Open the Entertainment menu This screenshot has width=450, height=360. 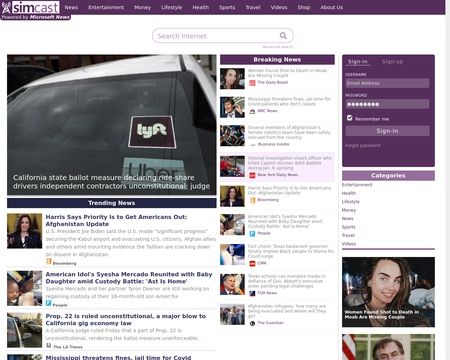coord(106,7)
